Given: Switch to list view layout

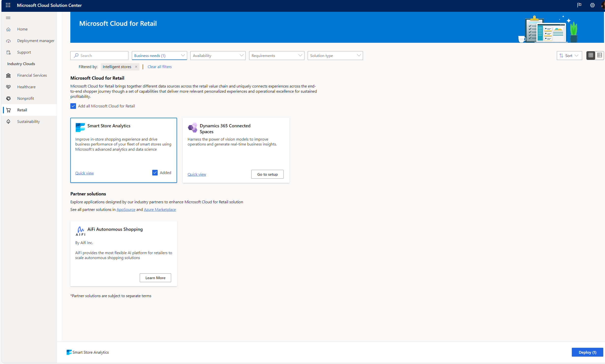Looking at the screenshot, I should click(600, 55).
